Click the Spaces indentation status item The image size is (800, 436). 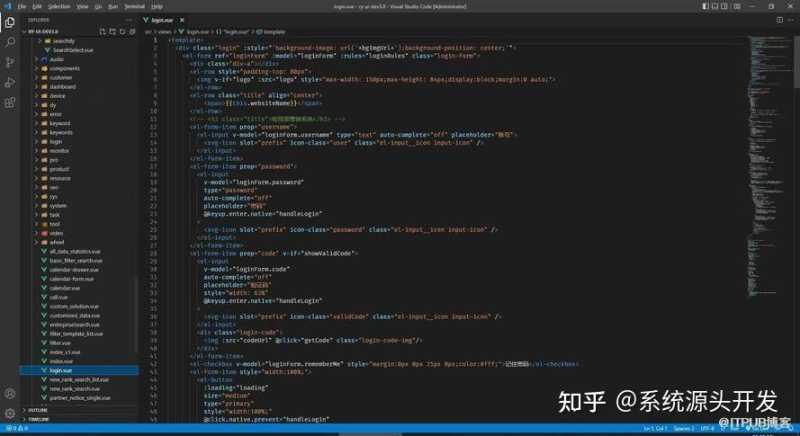[x=684, y=428]
